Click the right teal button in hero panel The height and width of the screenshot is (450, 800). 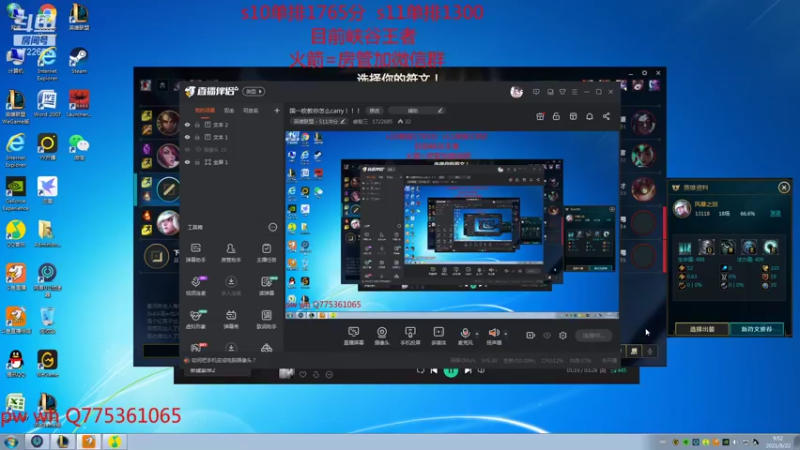(757, 329)
